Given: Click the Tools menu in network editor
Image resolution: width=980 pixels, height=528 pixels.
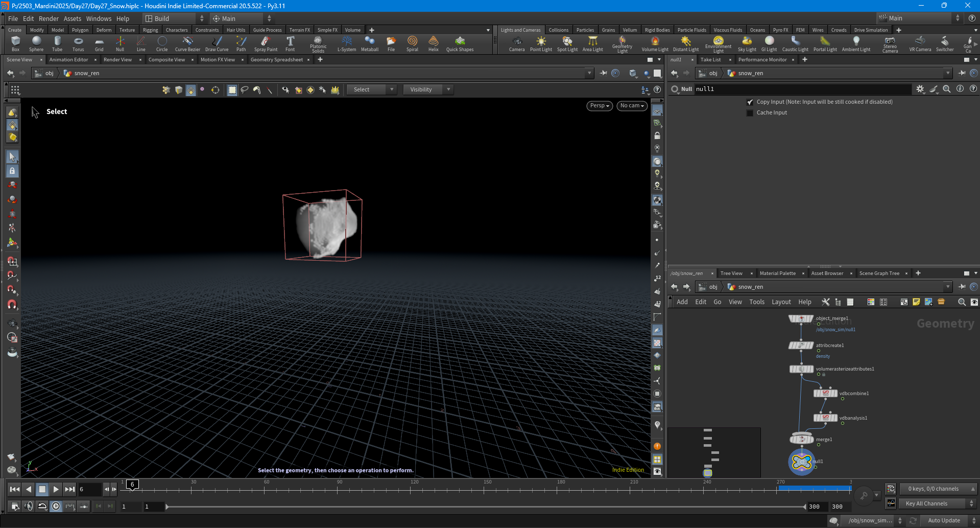Looking at the screenshot, I should click(x=757, y=302).
